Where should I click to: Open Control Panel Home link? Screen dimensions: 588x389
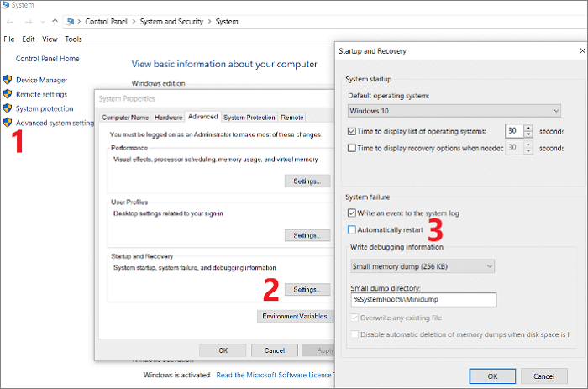(x=48, y=59)
